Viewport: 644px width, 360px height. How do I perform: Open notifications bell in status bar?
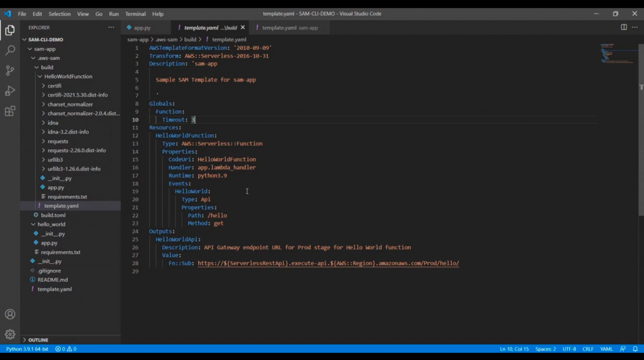coord(635,349)
